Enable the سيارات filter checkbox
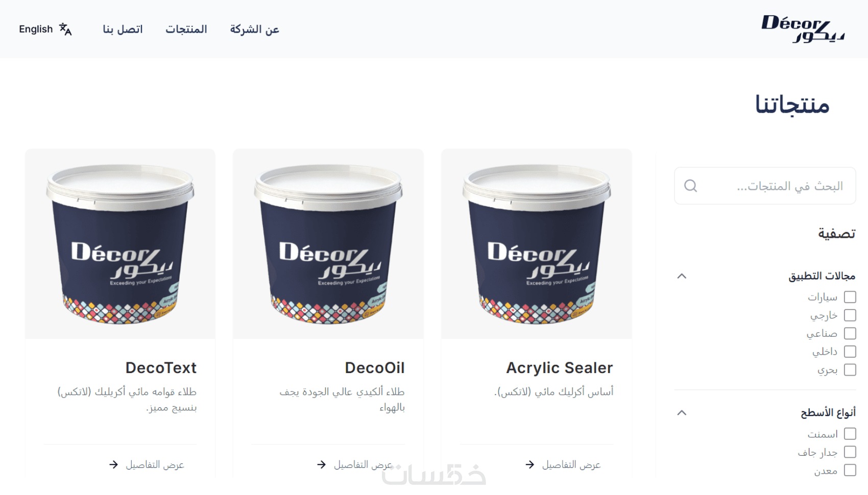The height and width of the screenshot is (495, 868). 850,297
